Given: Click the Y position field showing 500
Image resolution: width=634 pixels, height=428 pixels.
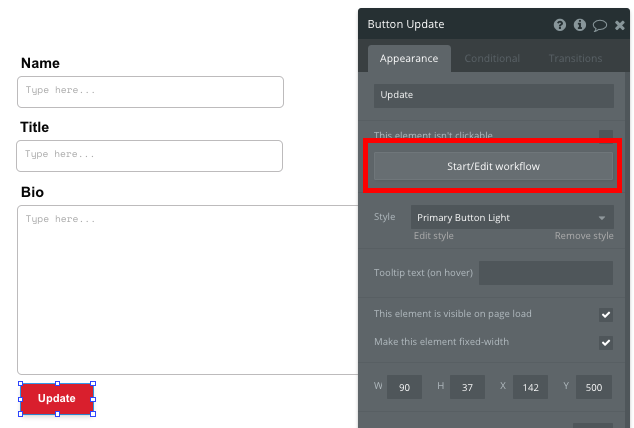Looking at the screenshot, I should pyautogui.click(x=594, y=387).
